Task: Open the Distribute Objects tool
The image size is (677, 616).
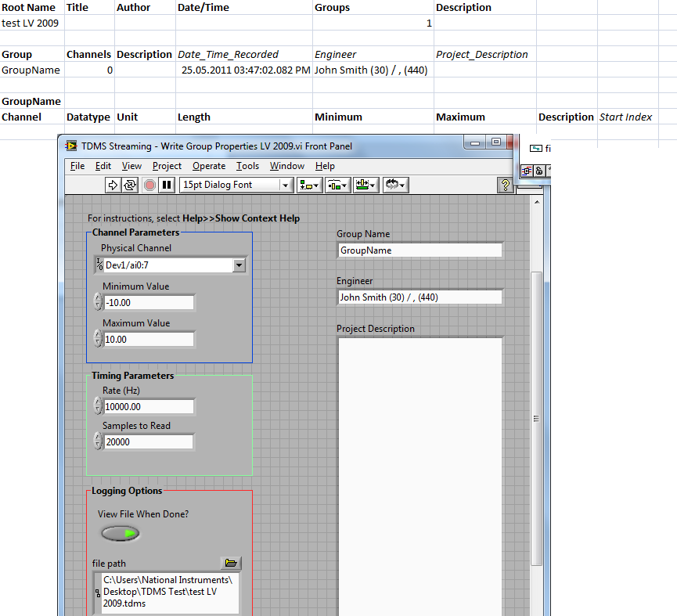Action: click(337, 186)
